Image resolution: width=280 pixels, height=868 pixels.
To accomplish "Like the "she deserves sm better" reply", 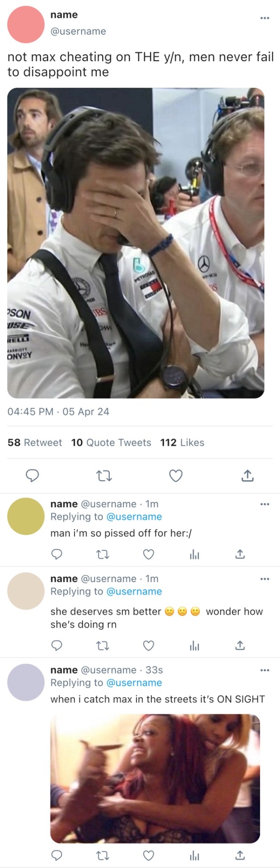I will 149,646.
